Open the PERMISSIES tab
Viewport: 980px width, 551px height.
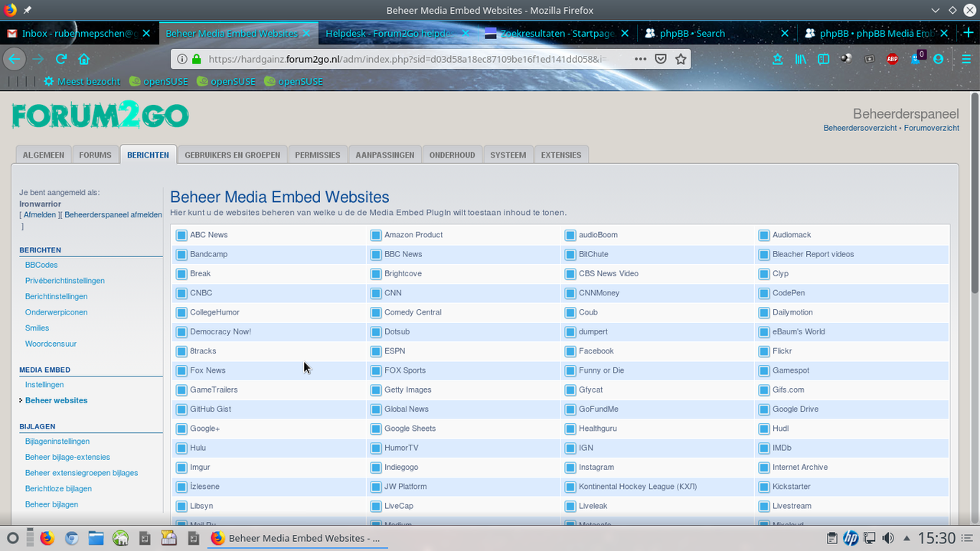tap(318, 155)
